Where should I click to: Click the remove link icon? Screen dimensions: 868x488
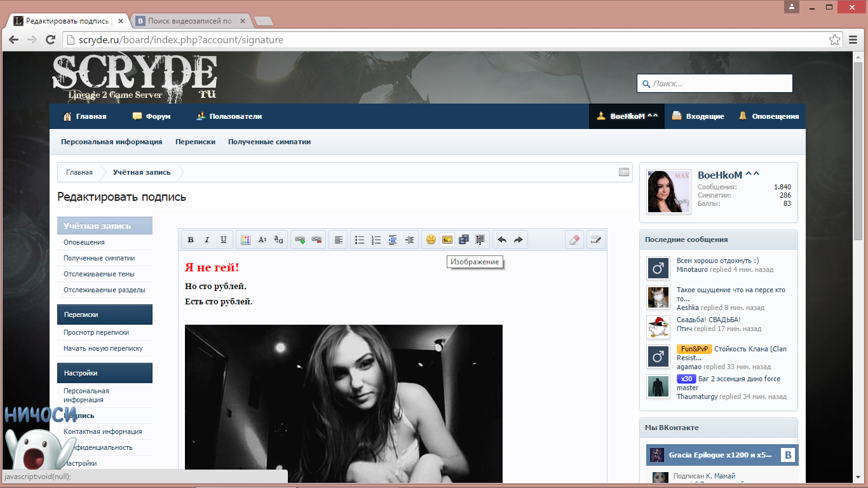316,240
